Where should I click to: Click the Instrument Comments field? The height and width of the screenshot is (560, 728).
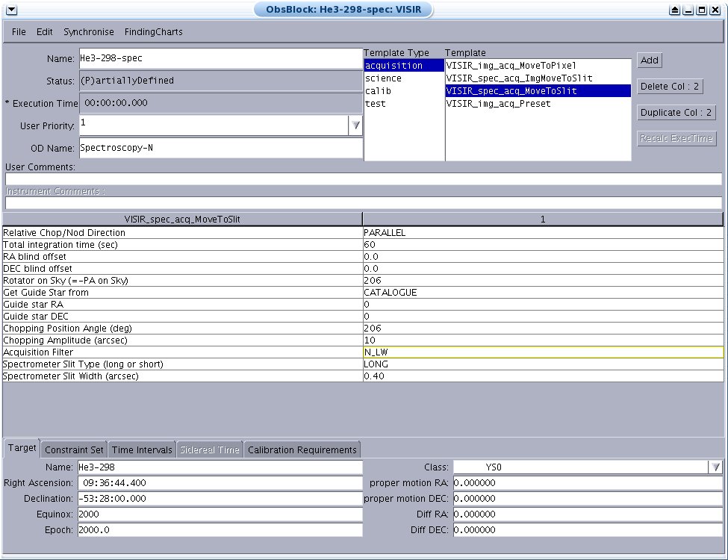tap(364, 203)
